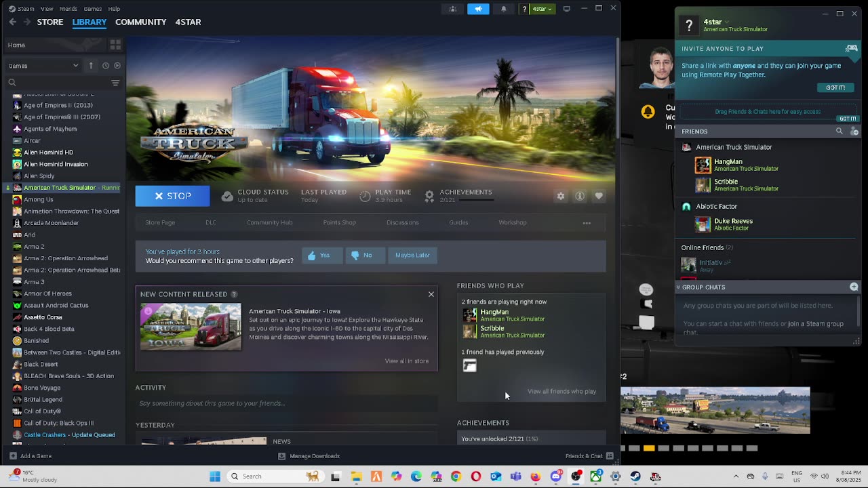Open the 4star account dropdown

point(542,9)
